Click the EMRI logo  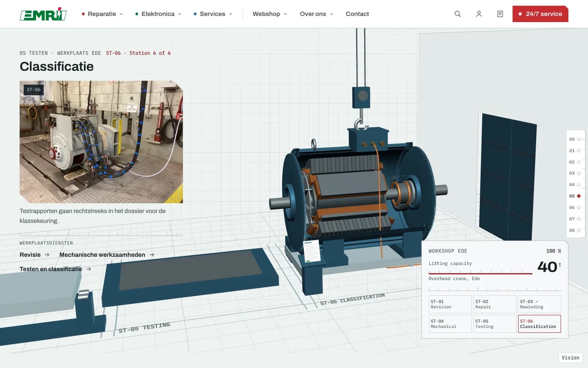click(43, 14)
